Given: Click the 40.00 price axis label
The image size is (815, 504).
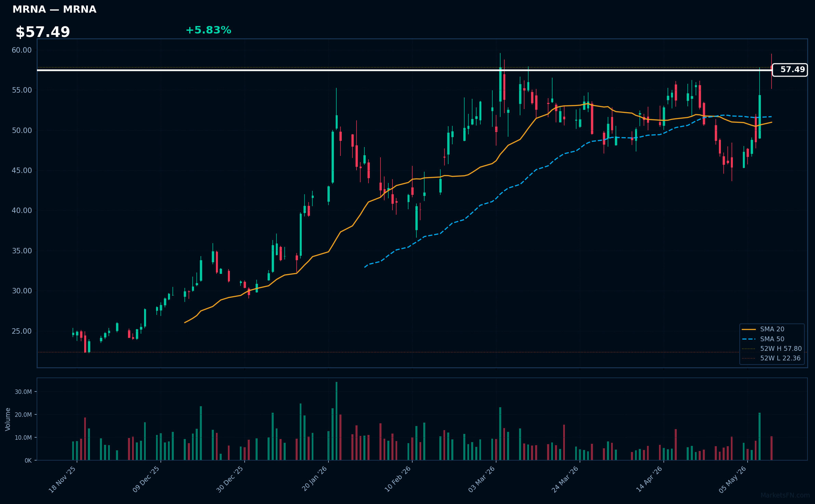Looking at the screenshot, I should click(x=22, y=211).
